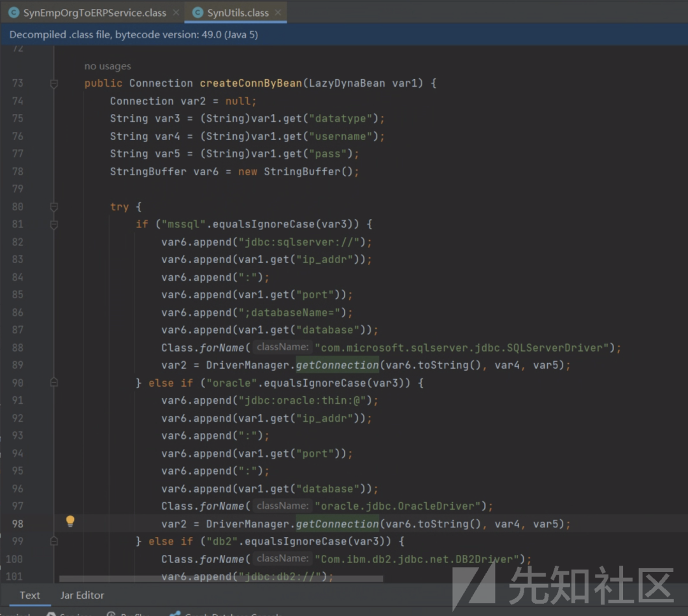
Task: Open the Jar Editor tab
Action: point(82,595)
